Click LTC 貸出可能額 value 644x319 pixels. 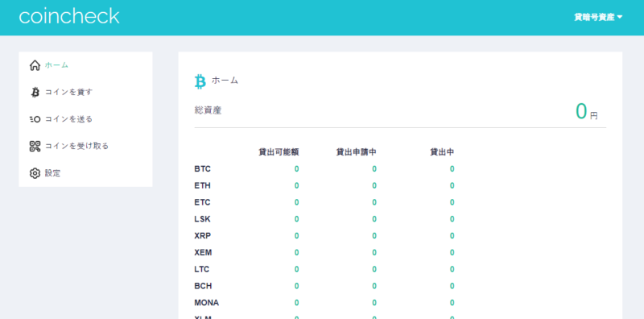click(x=296, y=269)
